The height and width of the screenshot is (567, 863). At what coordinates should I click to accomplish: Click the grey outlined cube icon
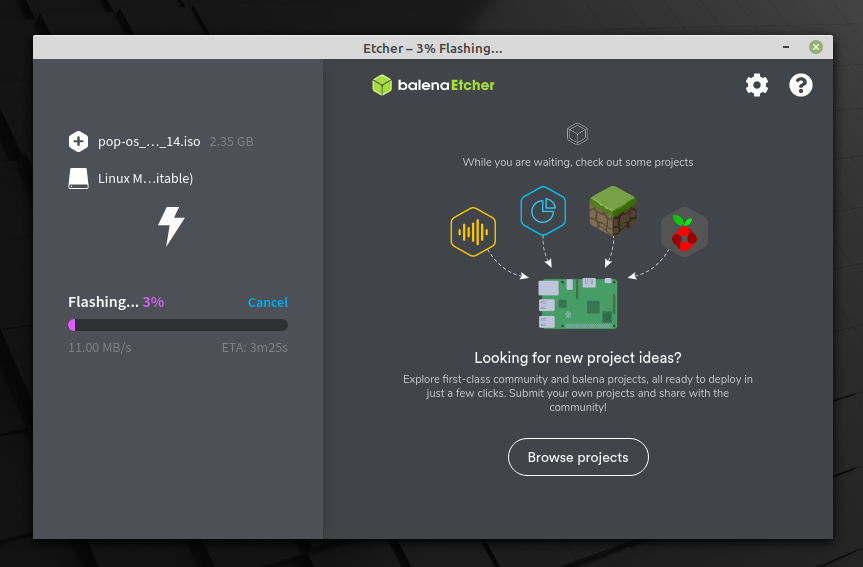click(577, 134)
